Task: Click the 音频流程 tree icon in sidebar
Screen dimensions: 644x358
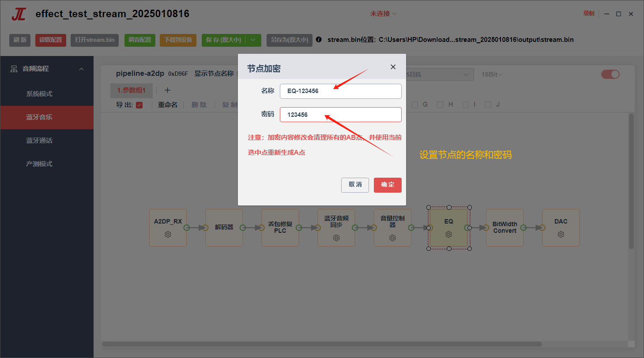Action: click(x=14, y=69)
